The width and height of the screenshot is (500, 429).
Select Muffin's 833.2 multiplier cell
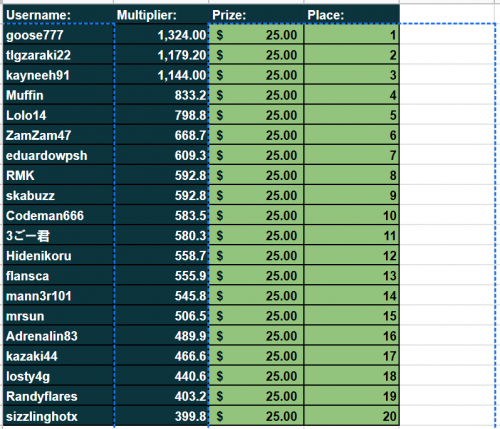[161, 95]
